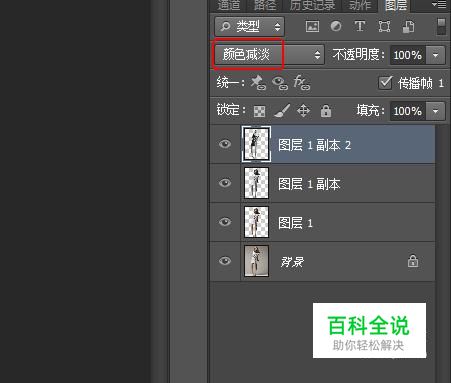Click unify layer position icon

258,82
